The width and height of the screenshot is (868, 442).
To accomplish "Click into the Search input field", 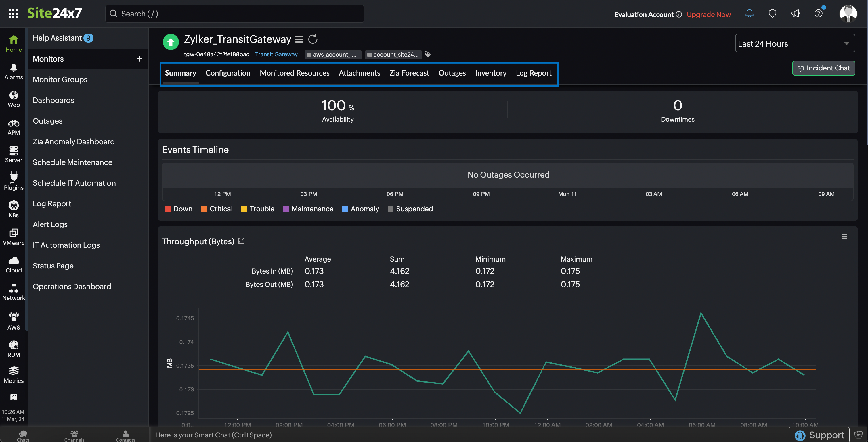I will (235, 14).
